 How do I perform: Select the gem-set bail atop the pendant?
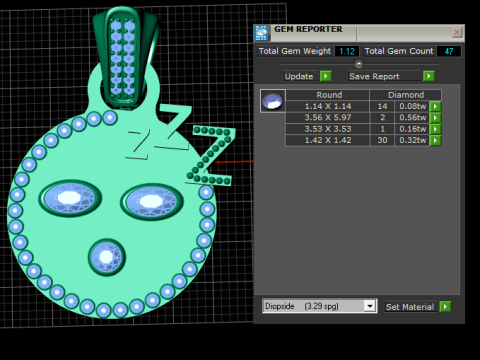pyautogui.click(x=123, y=58)
